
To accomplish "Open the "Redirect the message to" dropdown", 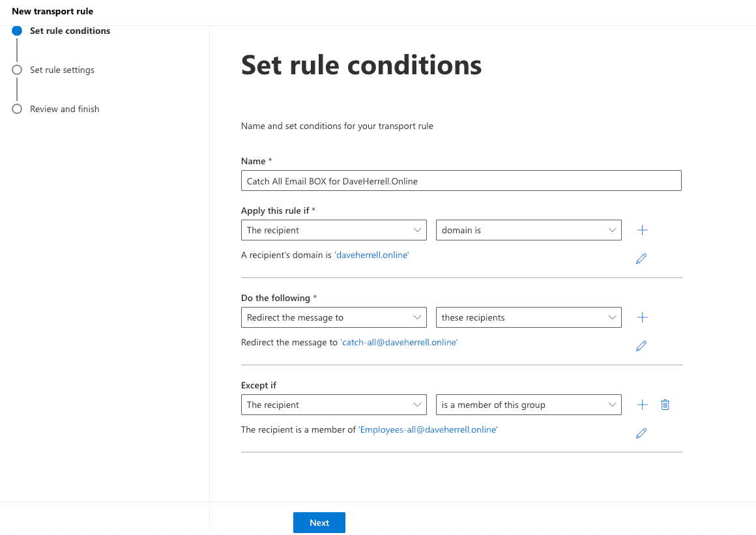I will tap(334, 317).
